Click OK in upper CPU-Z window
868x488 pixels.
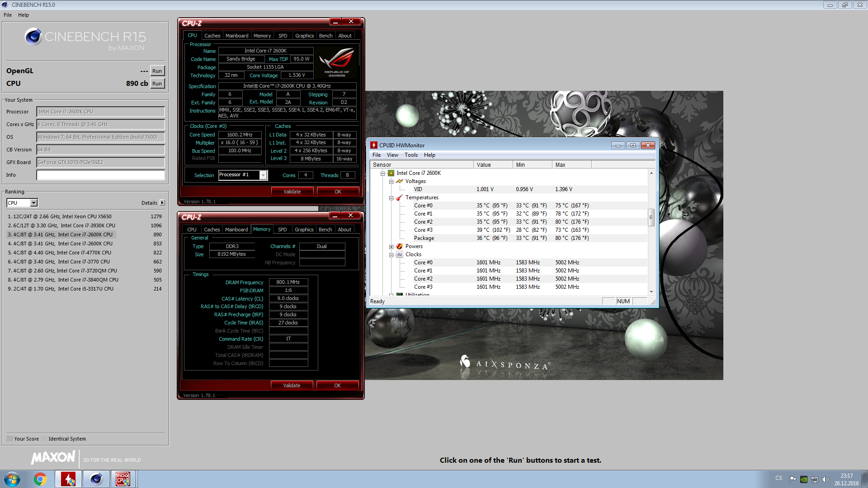click(338, 192)
